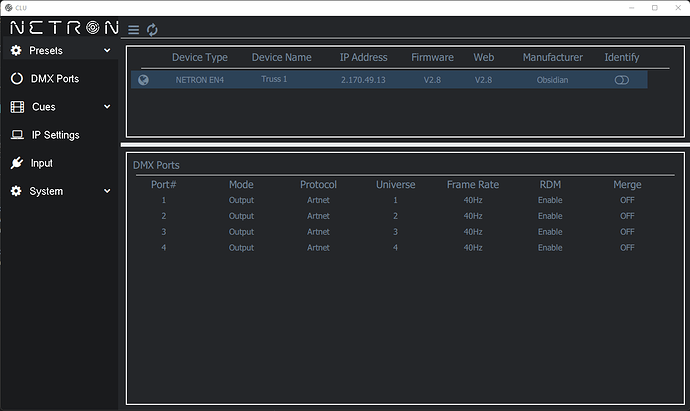Click the IP Address column header
Screen dimensions: 690x411
tap(363, 58)
